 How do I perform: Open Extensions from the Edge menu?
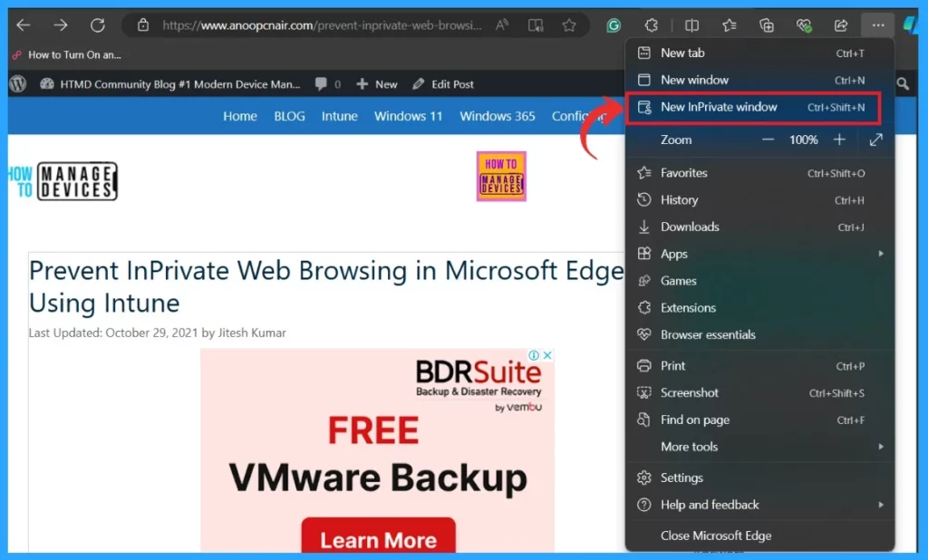(x=760, y=308)
